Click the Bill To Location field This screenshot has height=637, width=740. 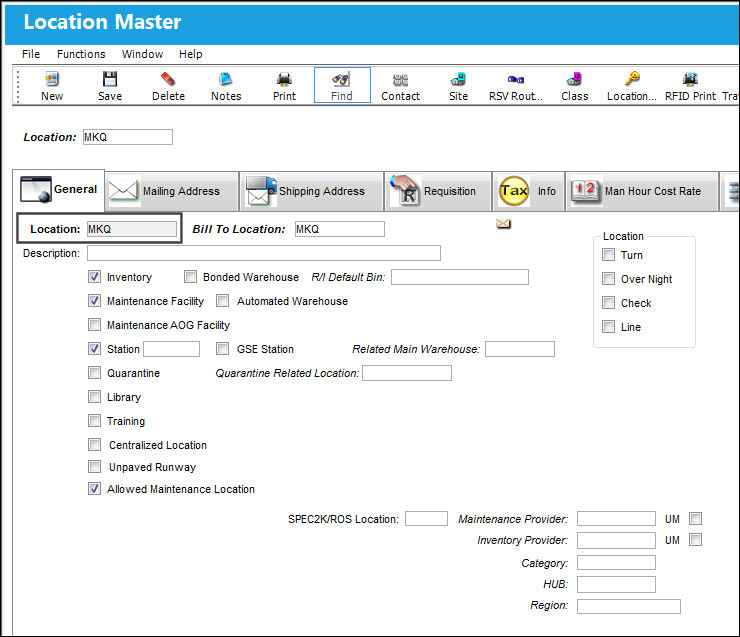(340, 229)
